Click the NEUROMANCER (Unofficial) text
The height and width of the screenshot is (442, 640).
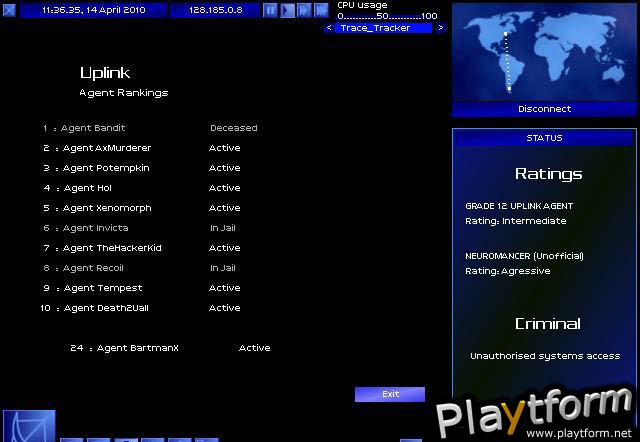pos(524,256)
